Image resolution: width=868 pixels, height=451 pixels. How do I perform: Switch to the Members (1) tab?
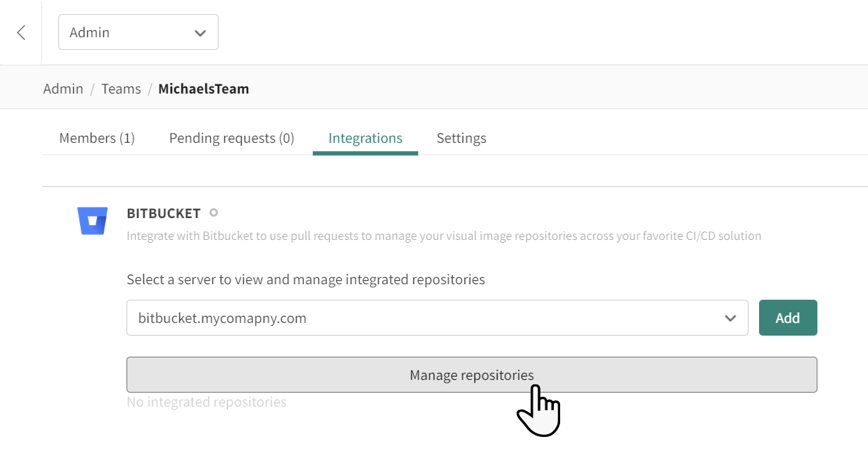tap(97, 138)
